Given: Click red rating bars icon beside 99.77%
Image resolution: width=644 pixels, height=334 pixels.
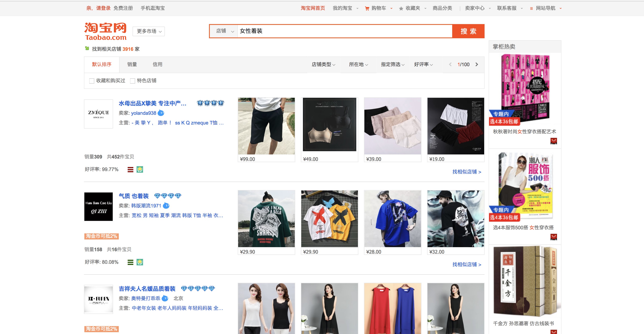Looking at the screenshot, I should [x=130, y=169].
